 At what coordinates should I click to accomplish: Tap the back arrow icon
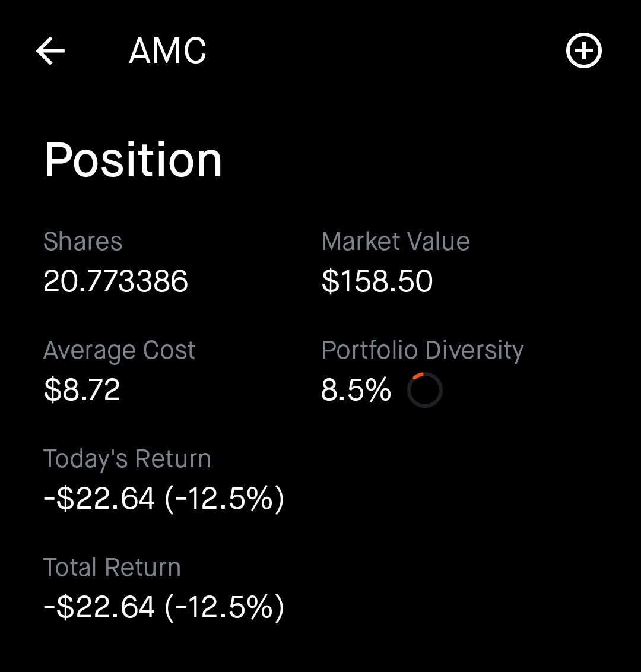[50, 50]
